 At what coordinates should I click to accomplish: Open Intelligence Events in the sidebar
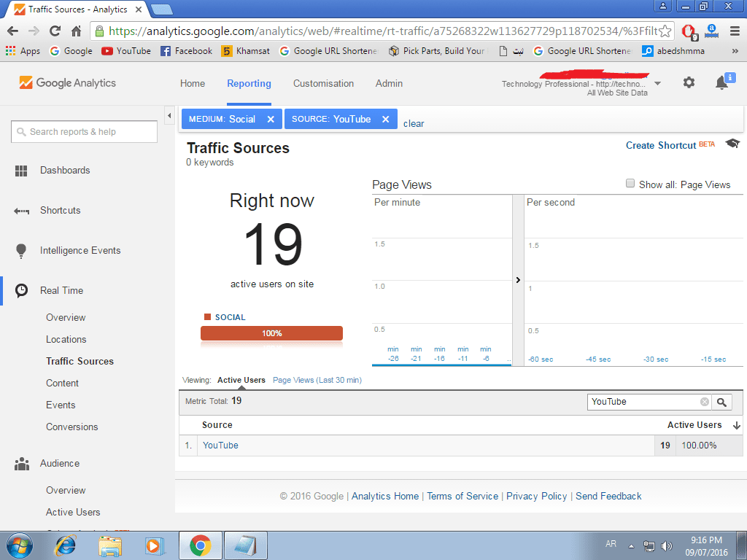[80, 251]
